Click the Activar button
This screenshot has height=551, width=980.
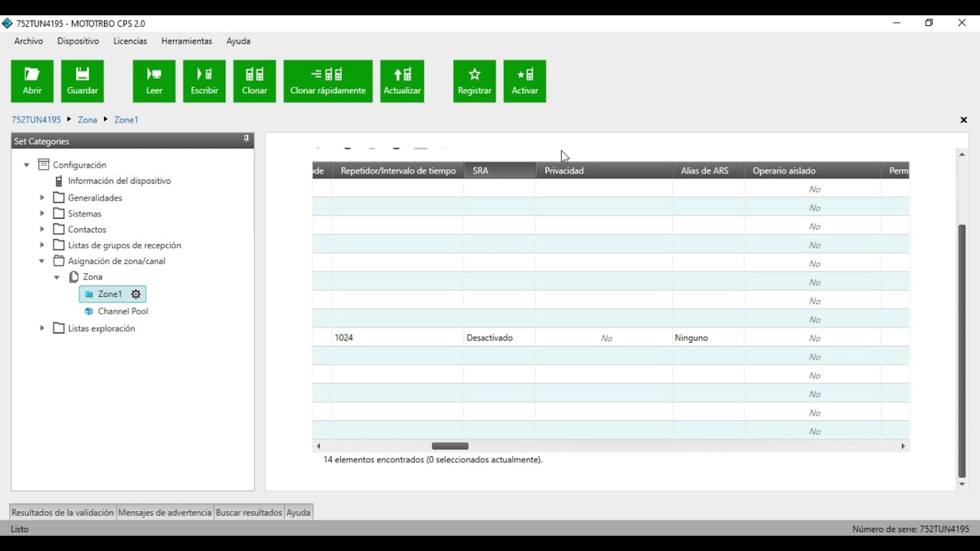click(x=524, y=81)
